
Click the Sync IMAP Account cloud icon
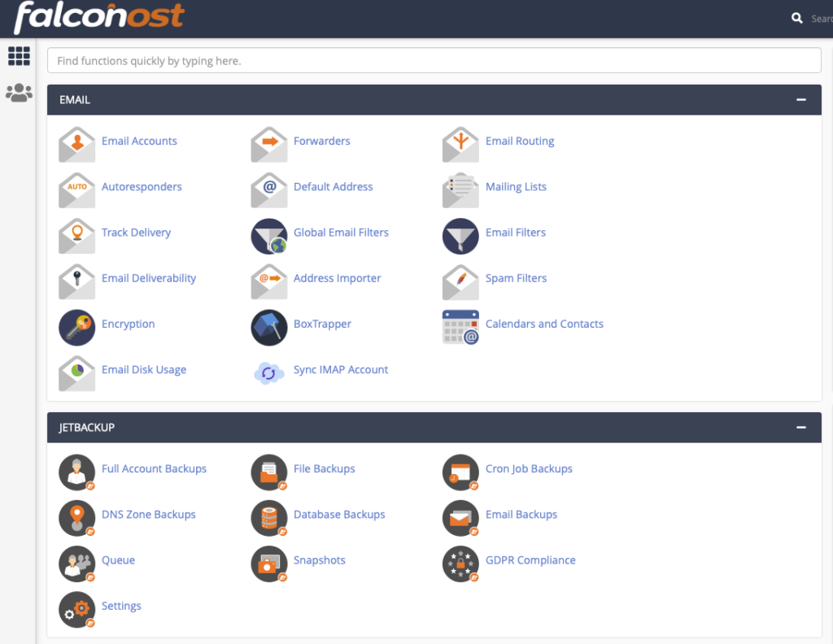(x=268, y=372)
